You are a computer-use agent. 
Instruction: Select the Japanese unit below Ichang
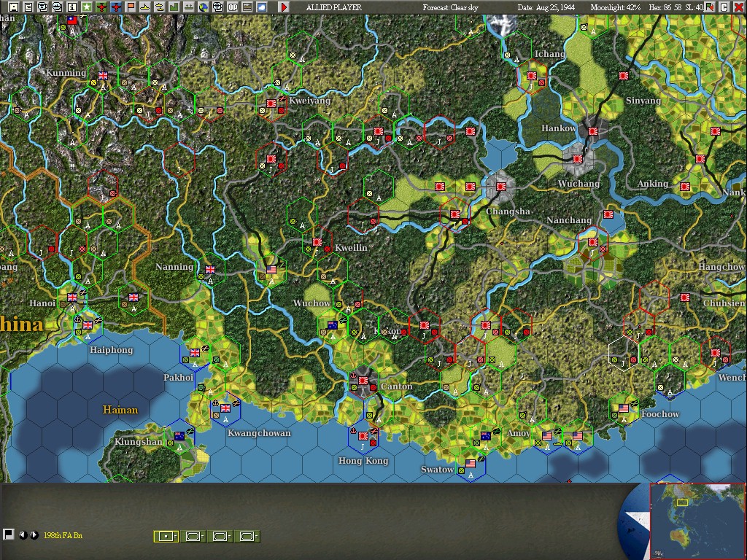532,76
